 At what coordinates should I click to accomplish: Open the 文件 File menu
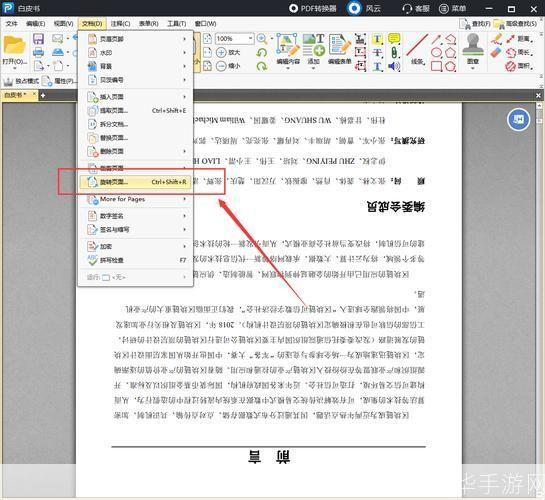pos(11,24)
